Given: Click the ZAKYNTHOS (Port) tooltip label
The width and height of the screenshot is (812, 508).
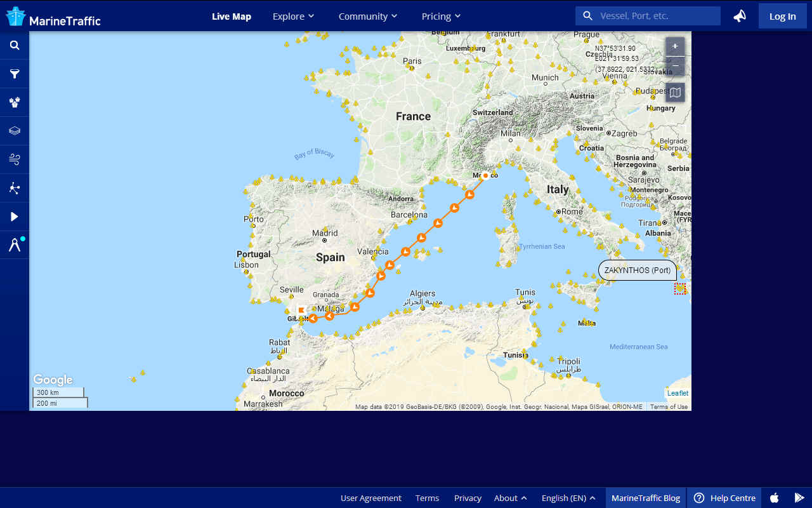Looking at the screenshot, I should click(638, 270).
